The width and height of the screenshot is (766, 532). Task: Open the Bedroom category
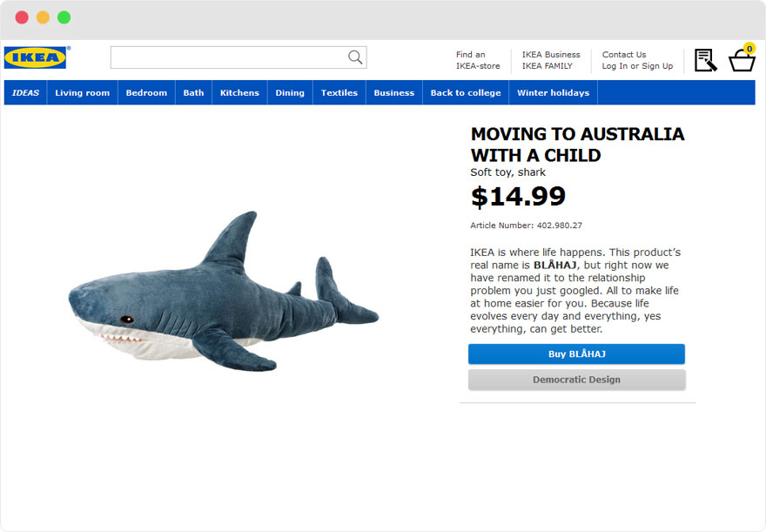point(146,92)
